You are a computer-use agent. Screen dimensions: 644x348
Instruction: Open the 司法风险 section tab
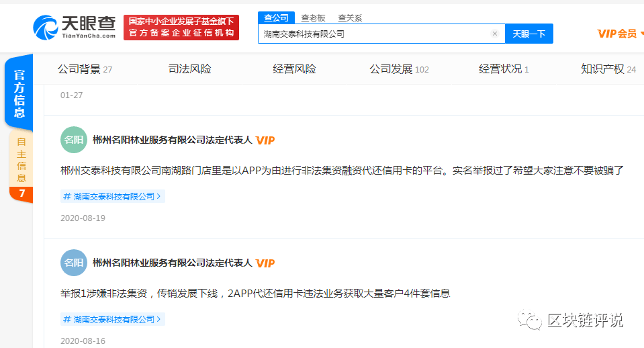click(x=190, y=69)
